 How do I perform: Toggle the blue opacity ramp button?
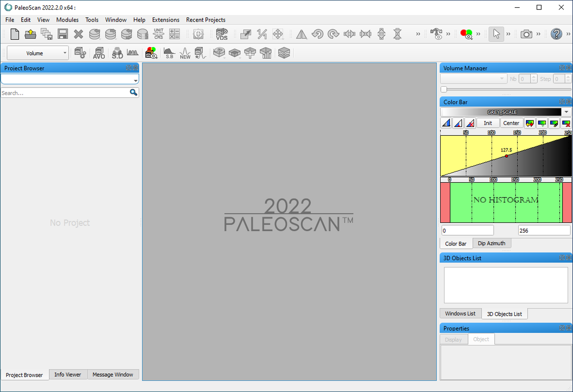tap(446, 123)
